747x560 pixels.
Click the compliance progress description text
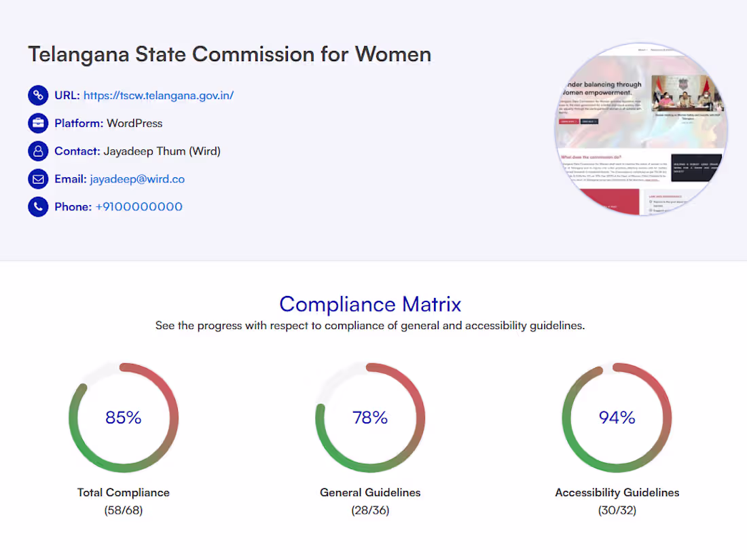pos(370,325)
